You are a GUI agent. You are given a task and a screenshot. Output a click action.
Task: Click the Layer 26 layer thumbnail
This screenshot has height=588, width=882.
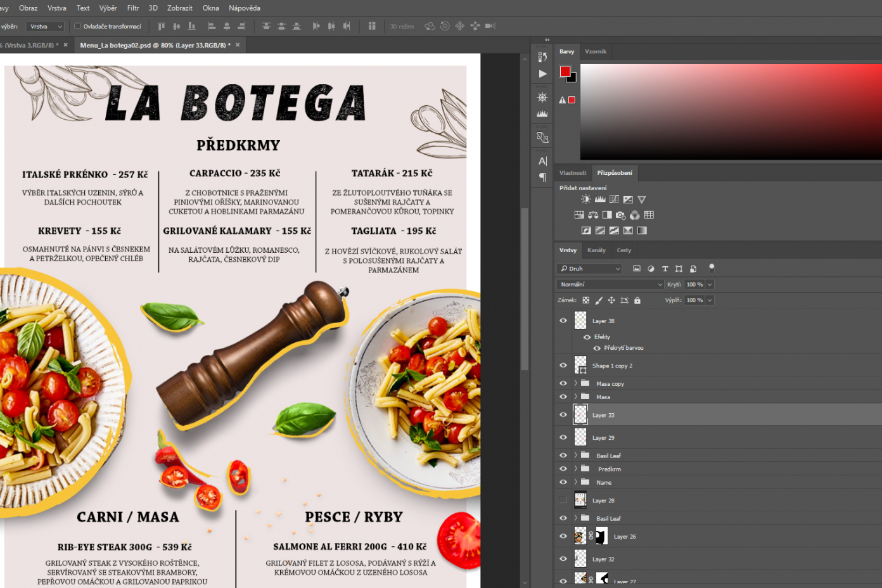coord(580,537)
